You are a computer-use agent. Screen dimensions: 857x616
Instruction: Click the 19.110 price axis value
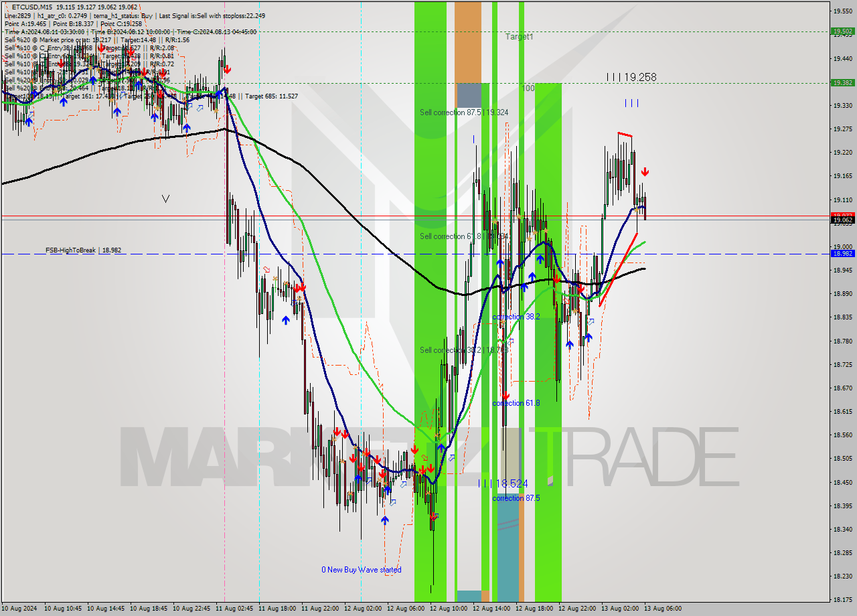[x=842, y=200]
